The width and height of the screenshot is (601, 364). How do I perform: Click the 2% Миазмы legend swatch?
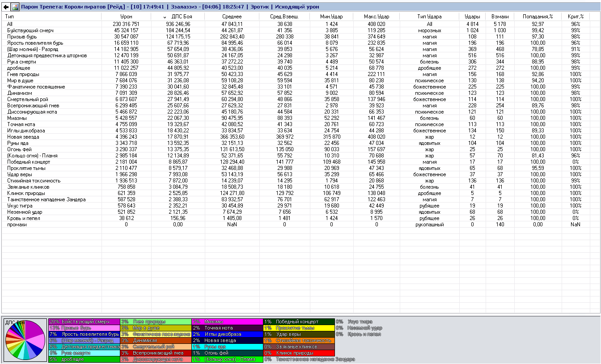coord(227,322)
